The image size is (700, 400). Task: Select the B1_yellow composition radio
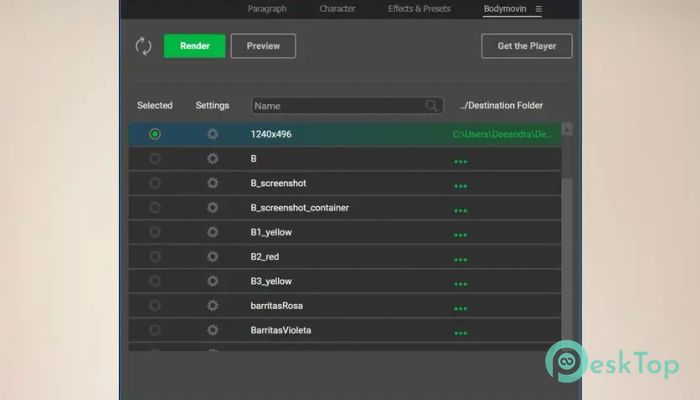click(155, 232)
